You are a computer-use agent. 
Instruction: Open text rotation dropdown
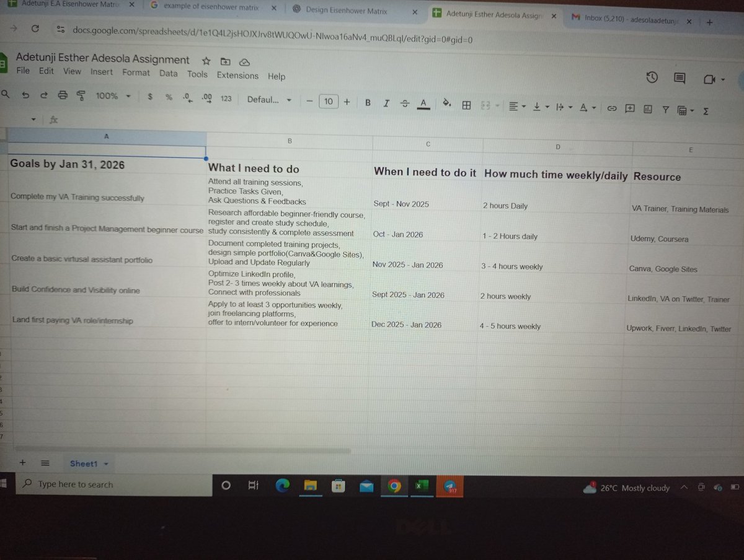[x=587, y=108]
